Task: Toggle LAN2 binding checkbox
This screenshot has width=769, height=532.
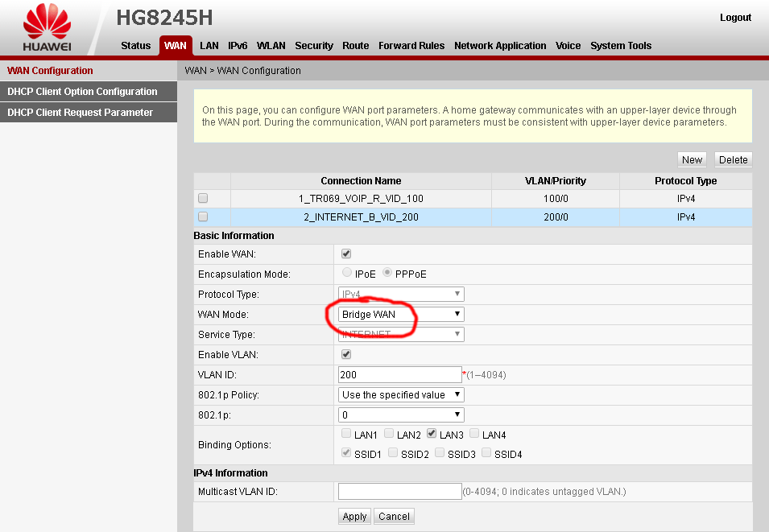Action: click(389, 433)
